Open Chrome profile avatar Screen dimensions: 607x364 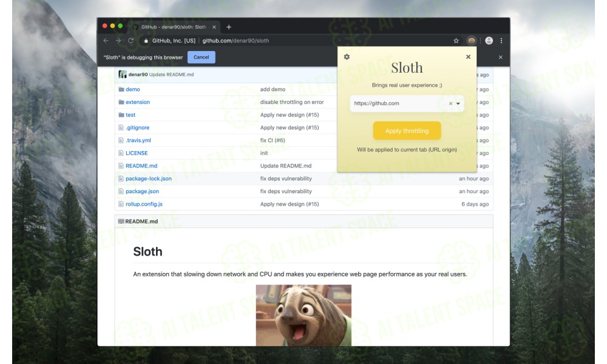coord(489,41)
